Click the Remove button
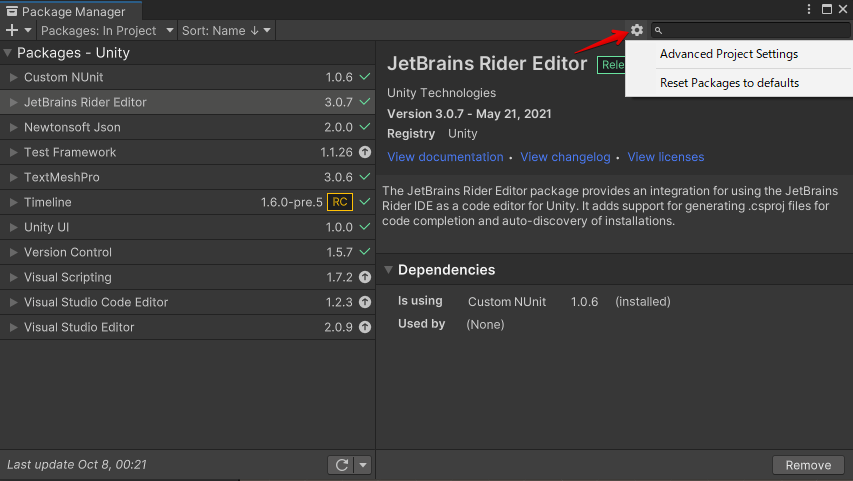853x481 pixels. pyautogui.click(x=808, y=465)
